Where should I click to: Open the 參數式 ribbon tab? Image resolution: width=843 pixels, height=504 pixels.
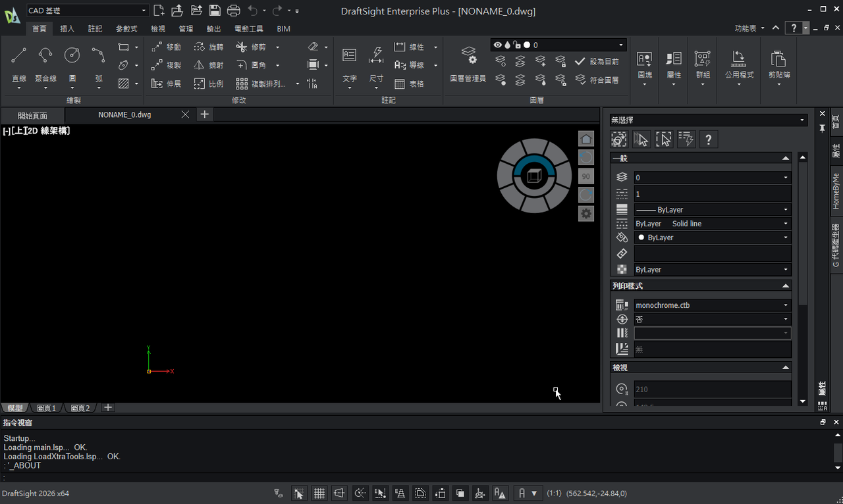(126, 29)
